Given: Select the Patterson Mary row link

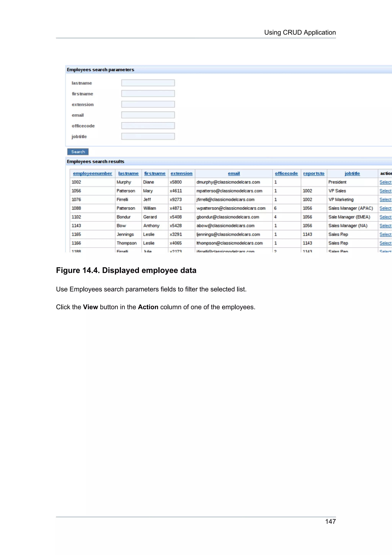Looking at the screenshot, I should (385, 191).
